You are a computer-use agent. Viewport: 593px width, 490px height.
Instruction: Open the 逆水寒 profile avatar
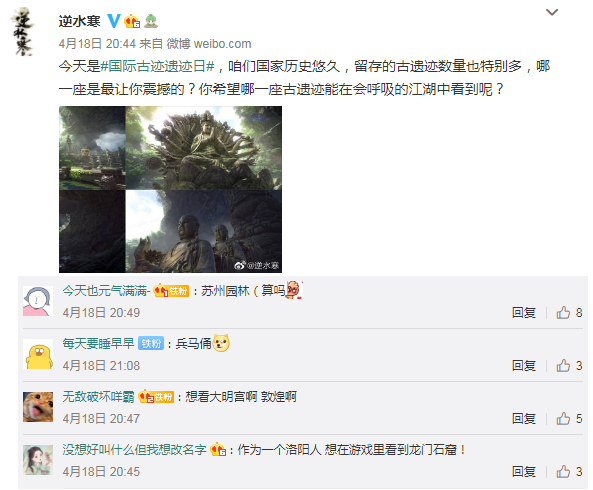coord(23,33)
